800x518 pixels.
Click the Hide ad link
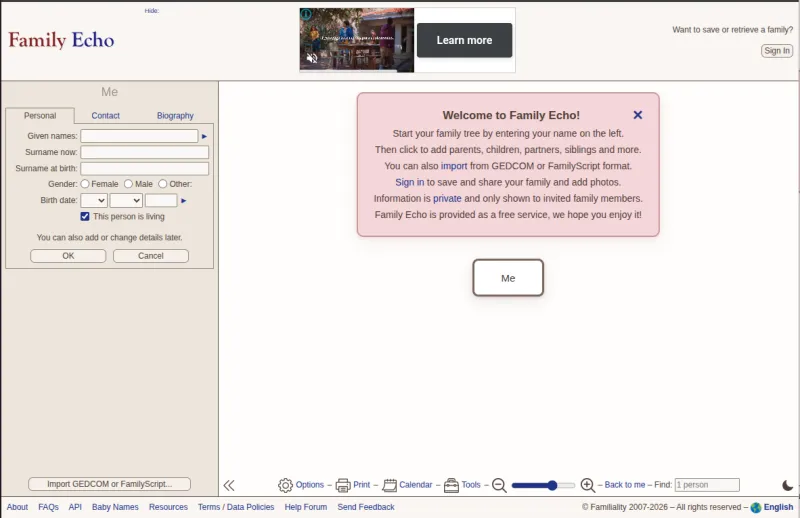pos(152,11)
